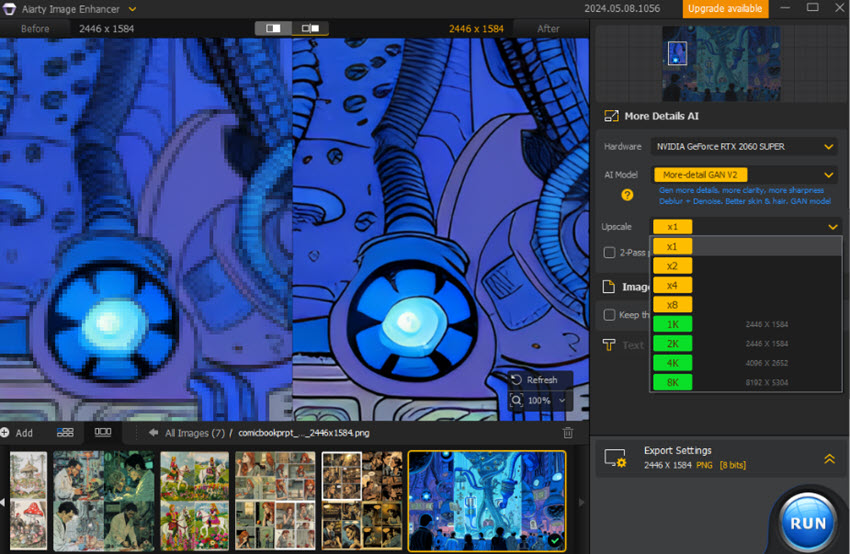Click the navigator preview thumbnail
This screenshot has width=850, height=554.
pyautogui.click(x=721, y=63)
